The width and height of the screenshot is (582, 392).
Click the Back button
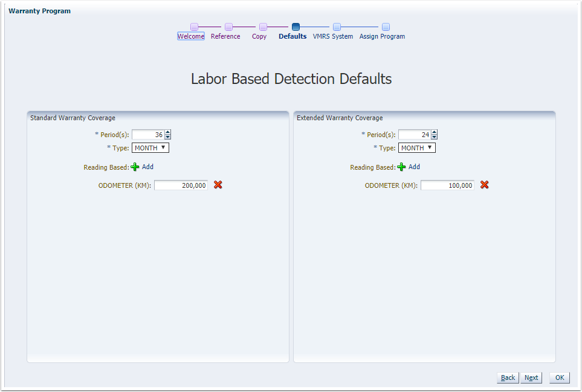(508, 378)
